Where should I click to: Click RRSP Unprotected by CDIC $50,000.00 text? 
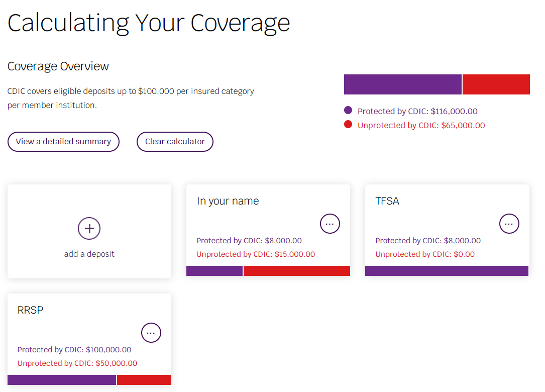pyautogui.click(x=77, y=363)
